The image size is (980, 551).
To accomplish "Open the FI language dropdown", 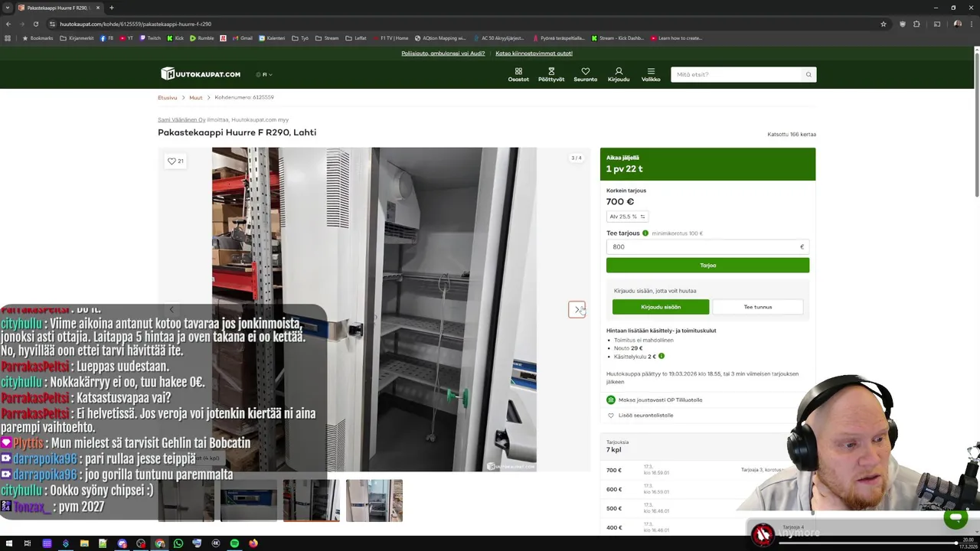I will pos(264,74).
